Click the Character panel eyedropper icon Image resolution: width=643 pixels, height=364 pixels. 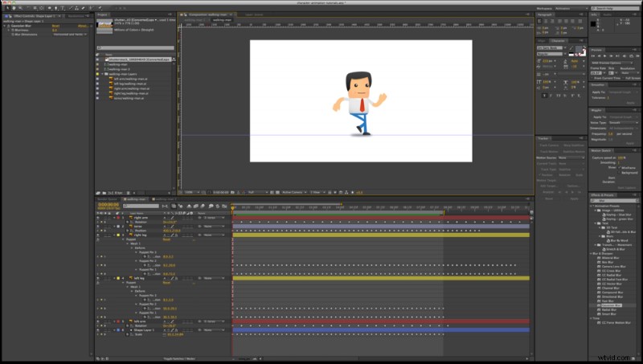[571, 48]
